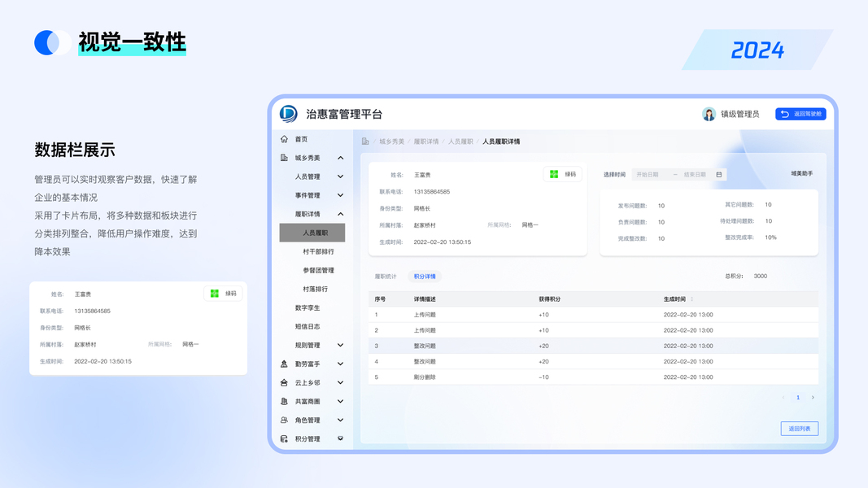This screenshot has height=488, width=868.
Task: Click the blue circle logo beside 视觉一致性
Action: (53, 42)
